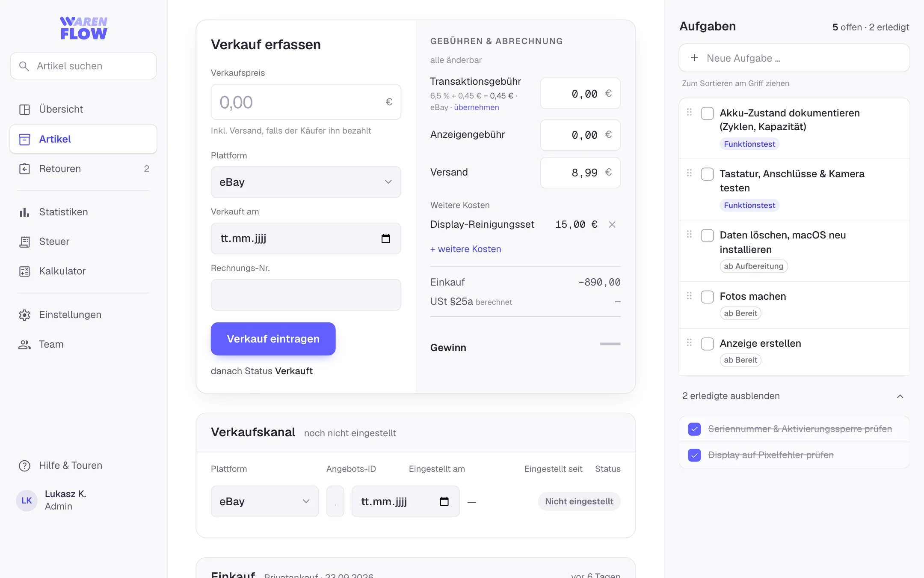924x578 pixels.
Task: Click the Steuer receipt icon
Action: pos(24,242)
